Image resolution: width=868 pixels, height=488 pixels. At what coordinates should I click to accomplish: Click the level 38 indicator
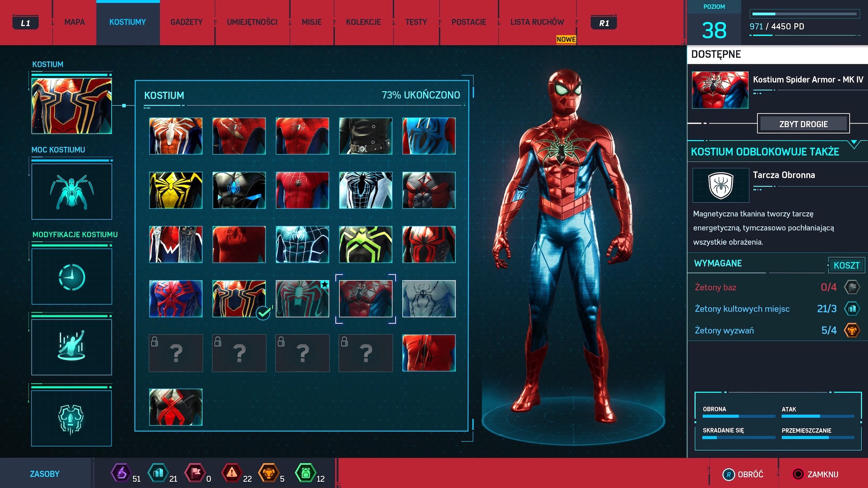(714, 30)
